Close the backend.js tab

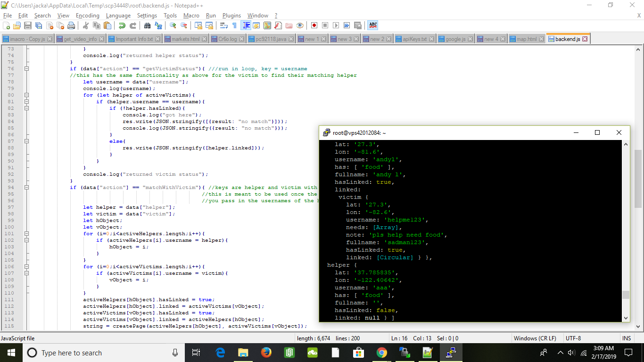click(585, 39)
